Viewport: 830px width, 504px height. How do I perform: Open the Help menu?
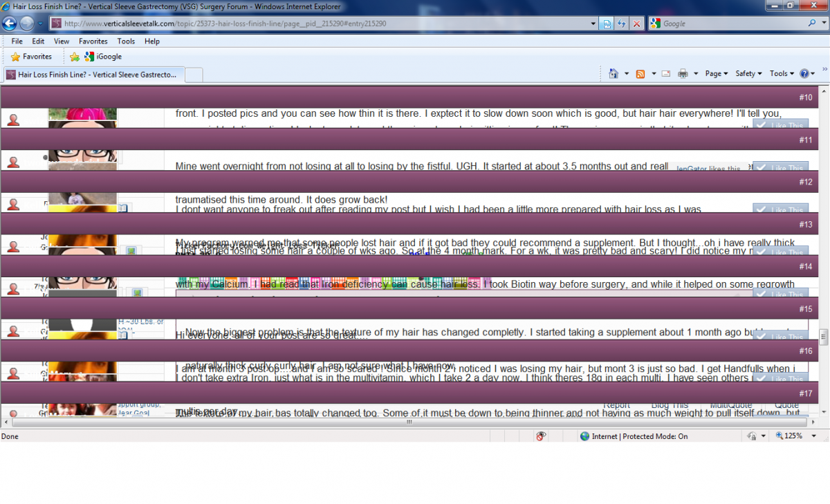152,41
